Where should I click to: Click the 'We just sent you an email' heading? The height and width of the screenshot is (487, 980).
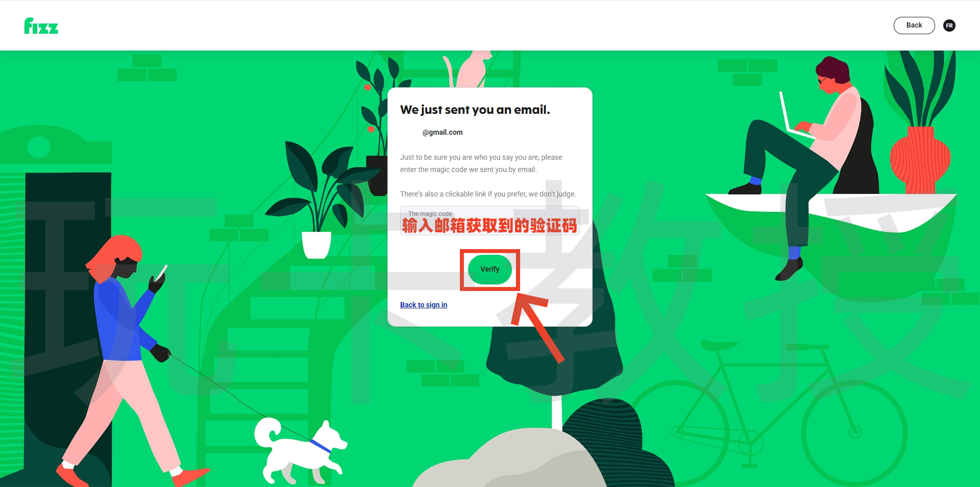[x=475, y=110]
